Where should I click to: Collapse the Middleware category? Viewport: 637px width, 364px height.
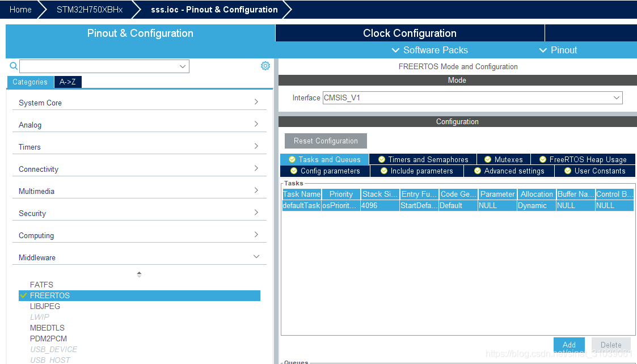point(139,257)
